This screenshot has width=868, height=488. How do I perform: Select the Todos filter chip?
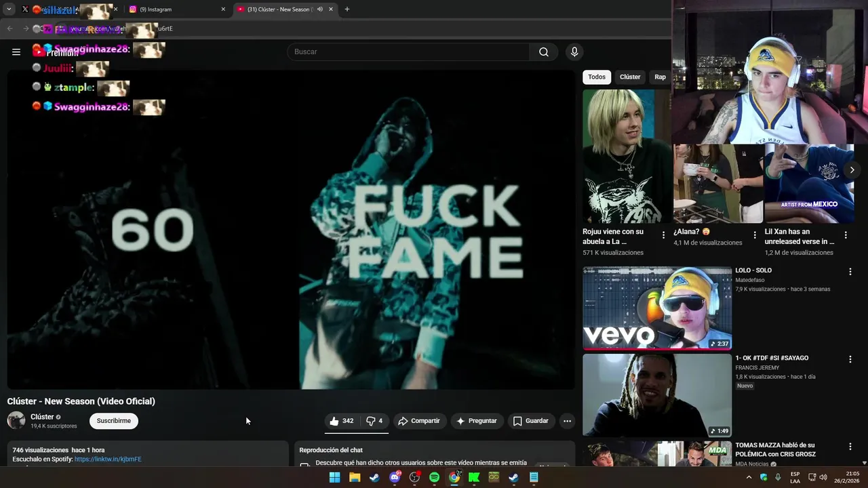[597, 77]
